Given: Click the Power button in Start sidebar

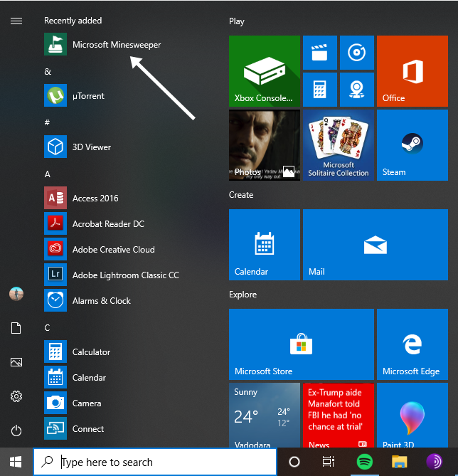Looking at the screenshot, I should pos(16,430).
